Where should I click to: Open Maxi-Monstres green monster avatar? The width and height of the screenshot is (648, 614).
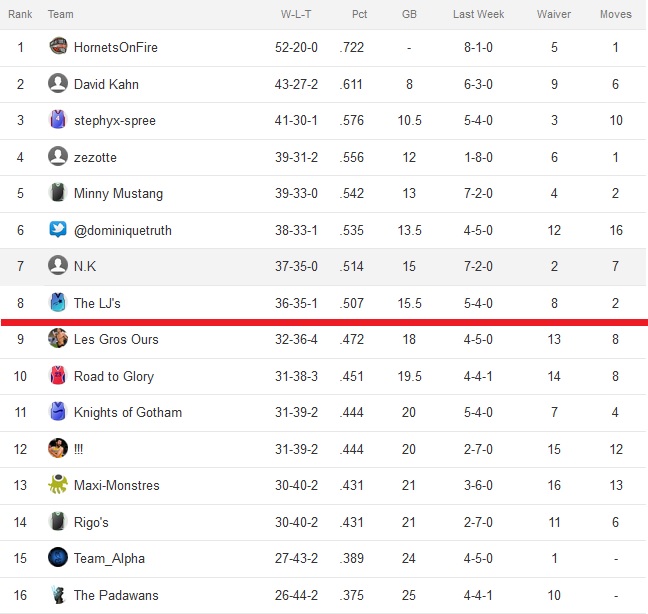tap(58, 485)
